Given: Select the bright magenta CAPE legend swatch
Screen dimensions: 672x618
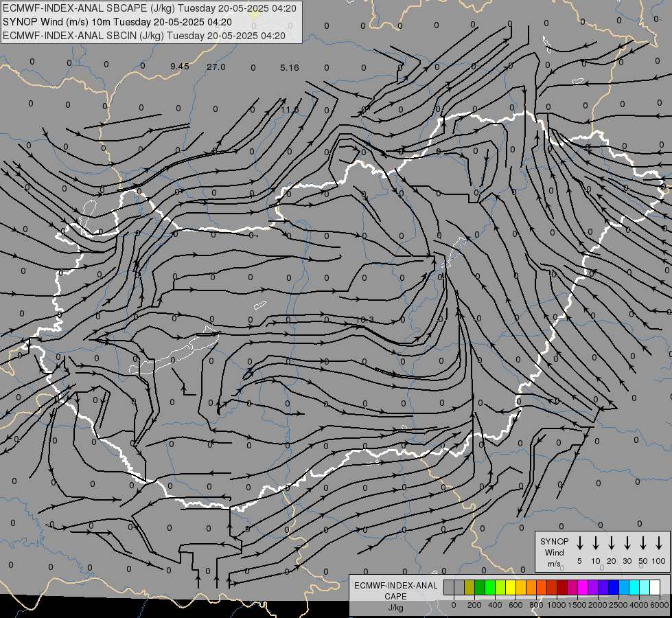Looking at the screenshot, I should pyautogui.click(x=583, y=587).
